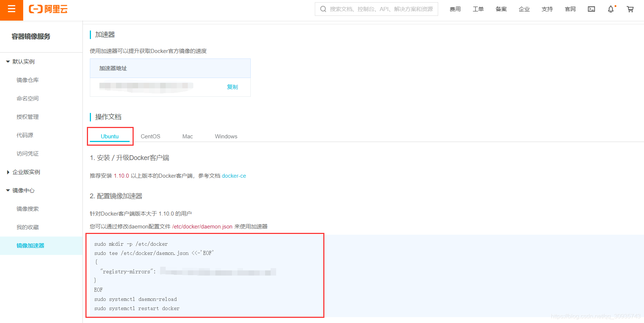This screenshot has height=323, width=644.
Task: Copy the accelerator address via 复制
Action: pos(232,87)
